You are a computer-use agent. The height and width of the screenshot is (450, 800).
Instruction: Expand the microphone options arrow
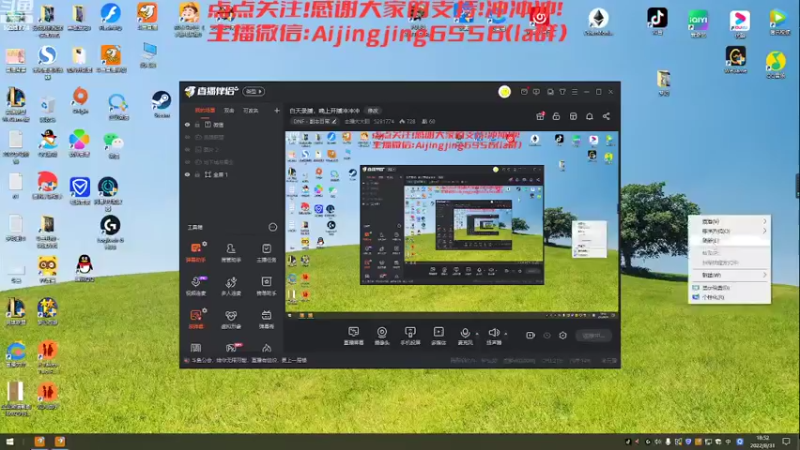477,334
